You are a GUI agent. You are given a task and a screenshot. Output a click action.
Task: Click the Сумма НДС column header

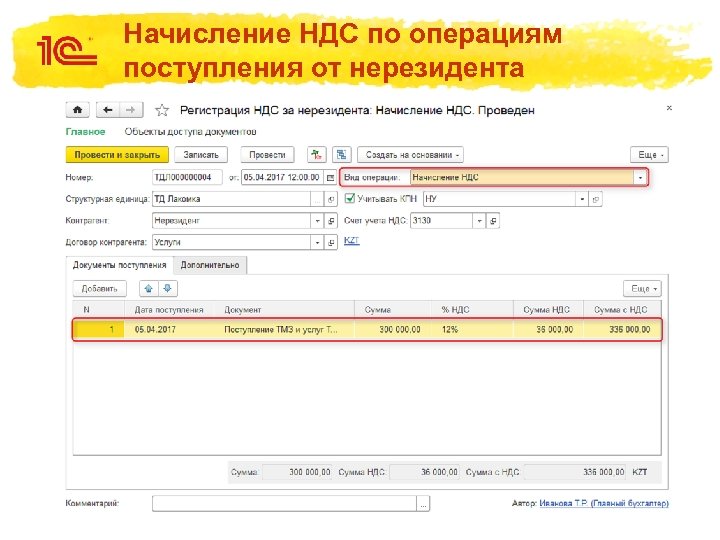click(546, 310)
